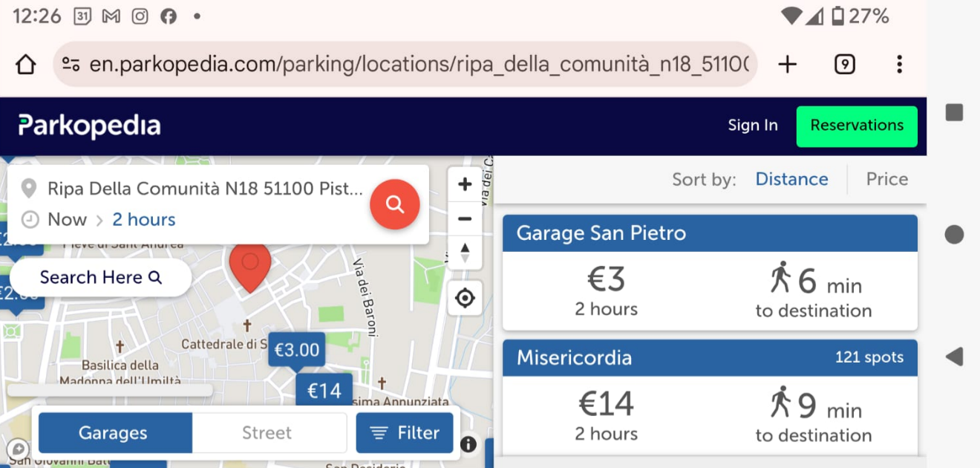Sort results by Distance
This screenshot has width=980, height=468.
791,179
